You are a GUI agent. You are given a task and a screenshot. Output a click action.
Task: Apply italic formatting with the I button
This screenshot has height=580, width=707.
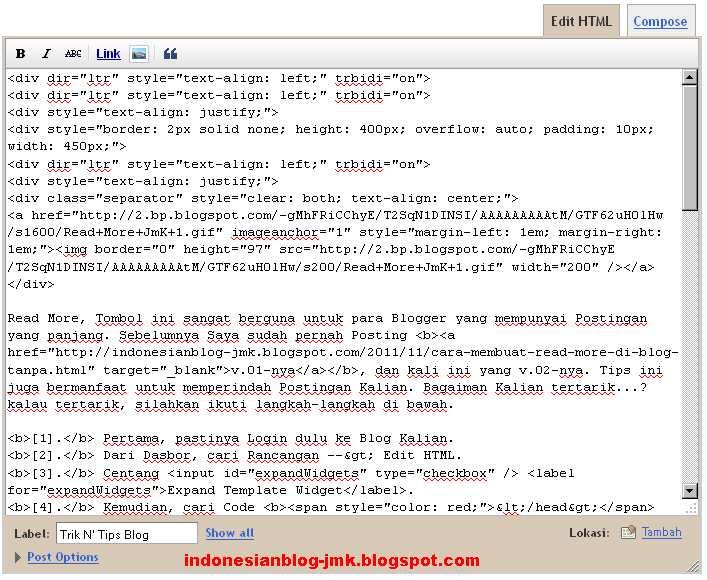tap(46, 54)
